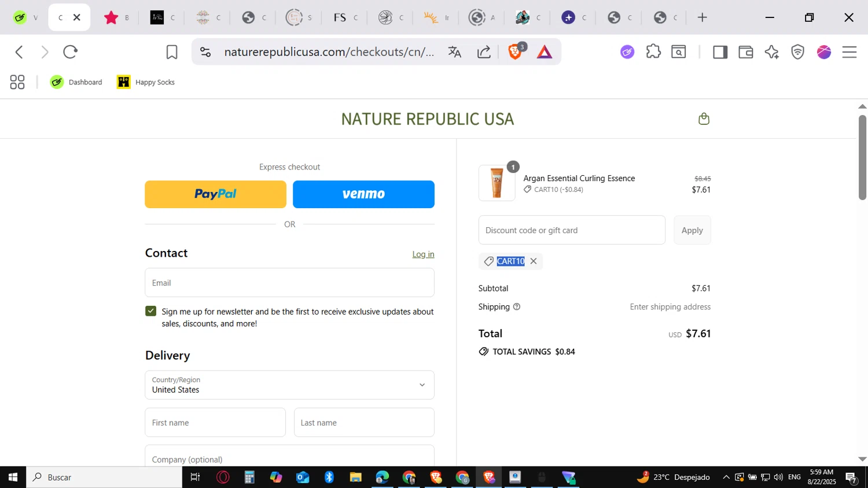Uncheck the newsletter signup checkbox
The height and width of the screenshot is (488, 868).
[x=151, y=311]
